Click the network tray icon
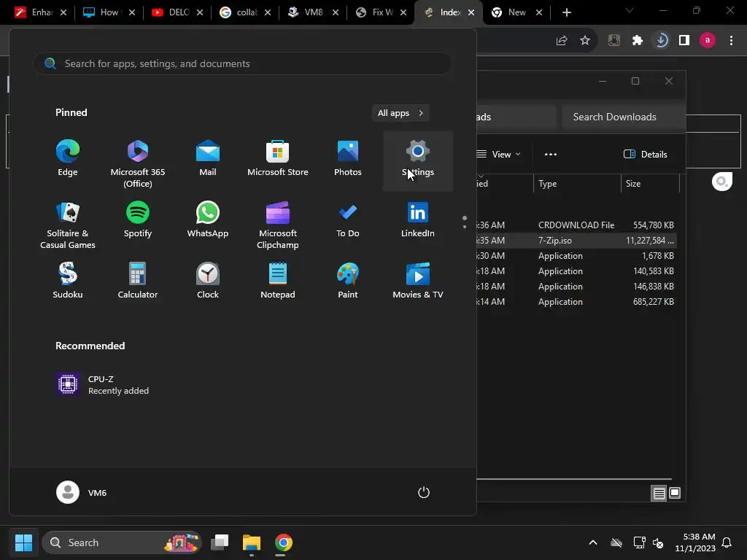This screenshot has height=560, width=747. (x=639, y=542)
